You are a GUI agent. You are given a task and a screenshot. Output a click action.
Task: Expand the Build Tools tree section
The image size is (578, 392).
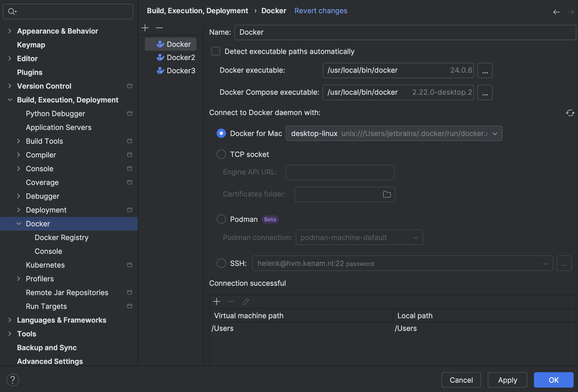(x=19, y=141)
